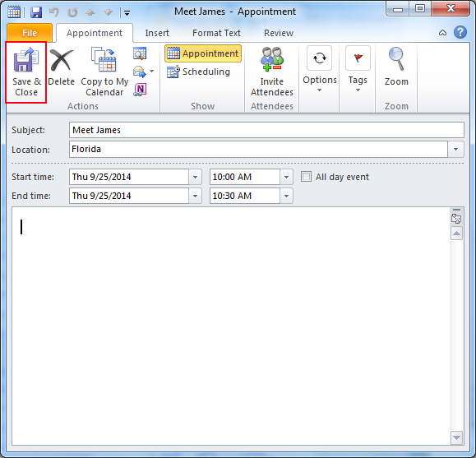The height and width of the screenshot is (458, 476).
Task: Switch to the Format Text tab
Action: 216,33
